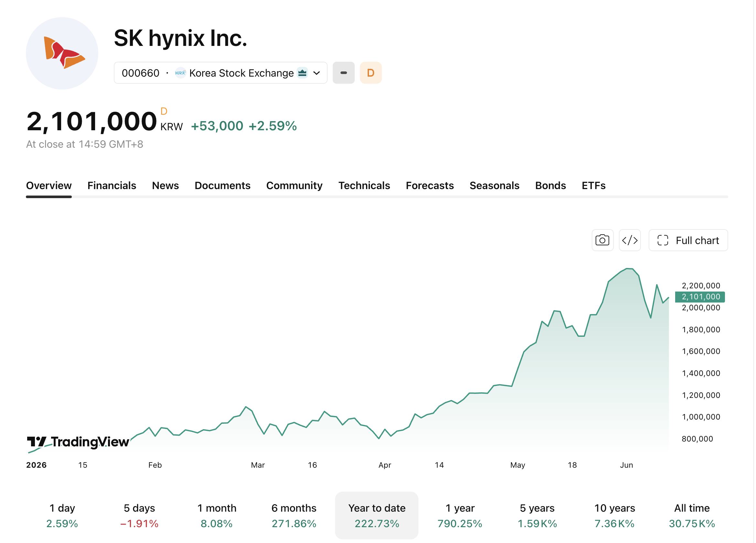Viewport: 756px width, 543px height.
Task: Select the 1 day range
Action: 62,515
